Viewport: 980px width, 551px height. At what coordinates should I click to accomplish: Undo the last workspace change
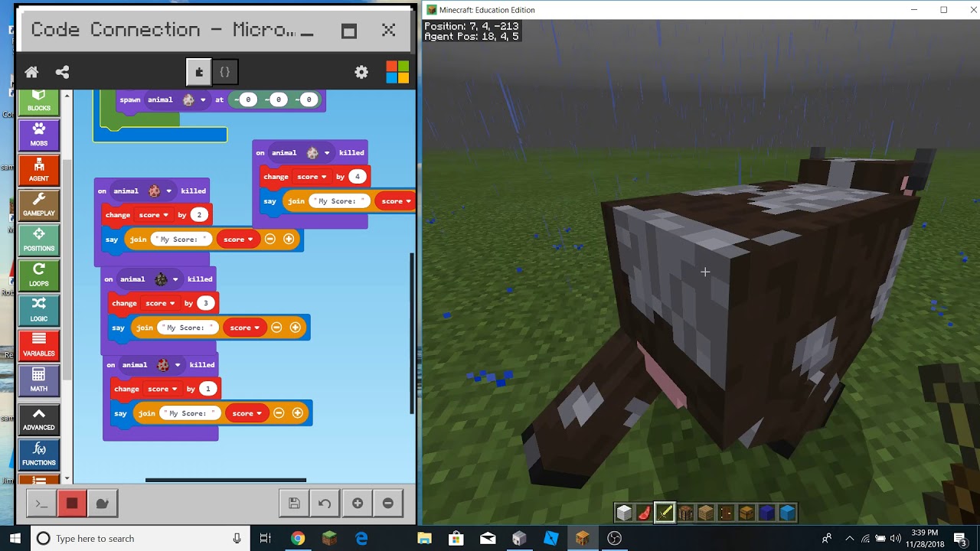coord(325,503)
